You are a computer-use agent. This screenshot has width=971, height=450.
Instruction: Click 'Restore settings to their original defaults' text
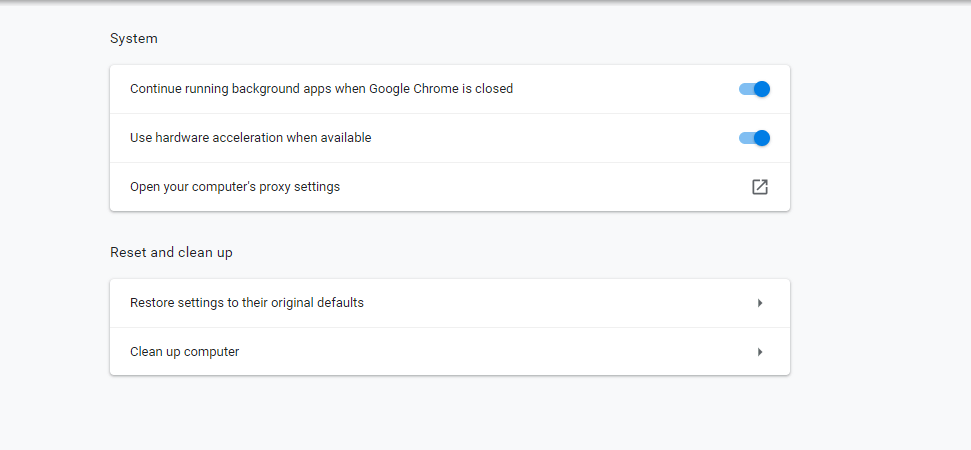click(247, 303)
